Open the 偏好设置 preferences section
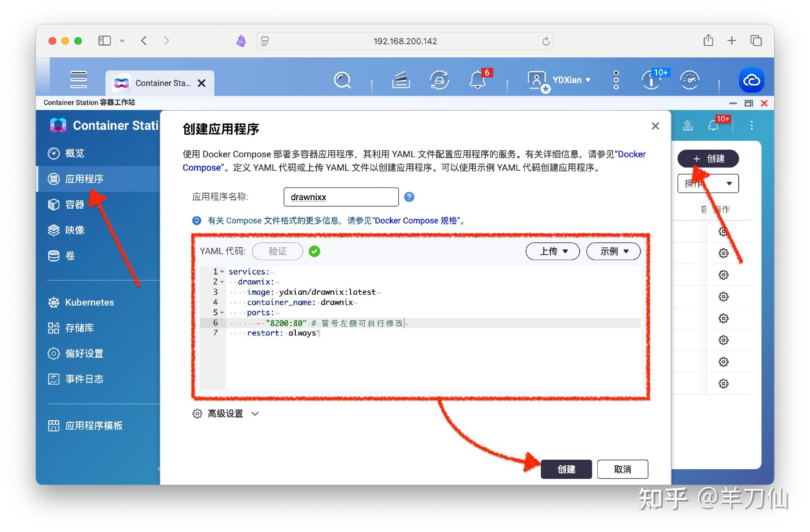Screen dimensions: 810x532 point(84,354)
